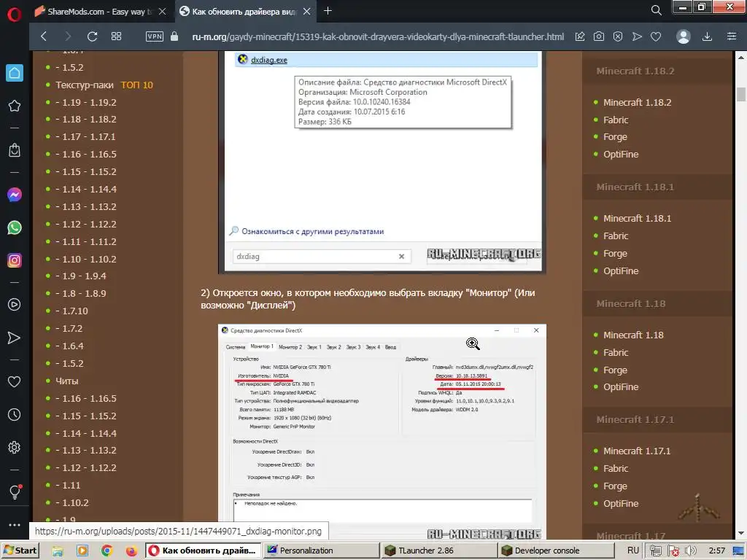
Task: Open the Downloads icon
Action: tap(707, 36)
